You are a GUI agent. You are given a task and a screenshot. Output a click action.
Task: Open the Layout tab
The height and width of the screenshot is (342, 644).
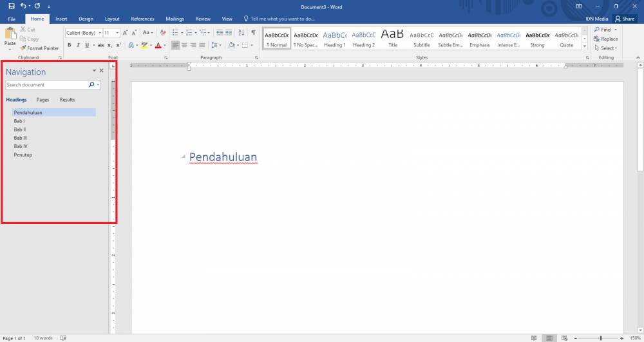112,19
